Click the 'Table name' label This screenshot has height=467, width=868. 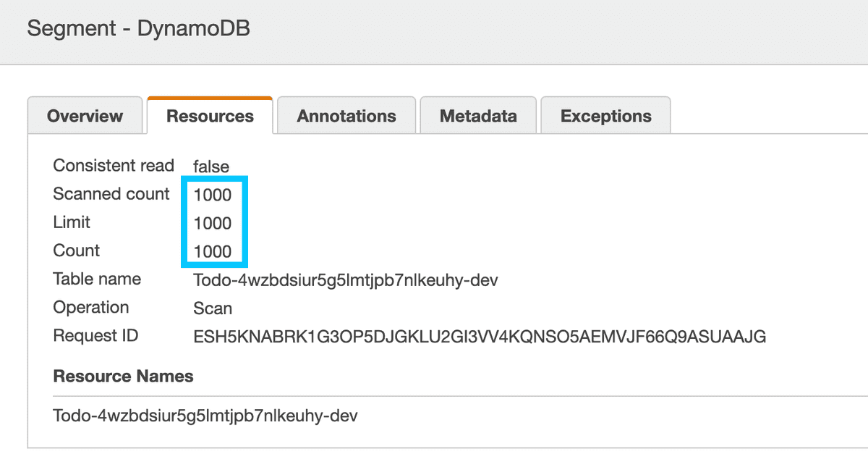click(x=97, y=279)
